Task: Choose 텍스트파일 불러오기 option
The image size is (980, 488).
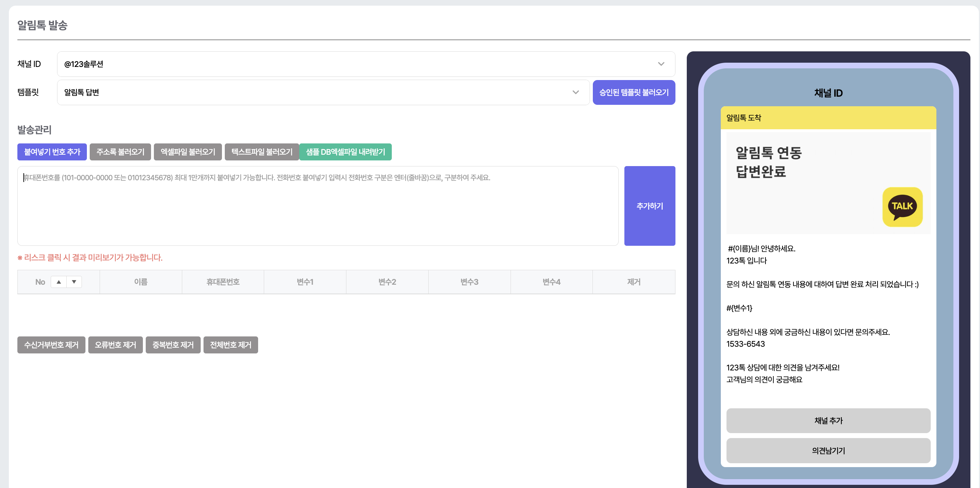Action: (262, 152)
